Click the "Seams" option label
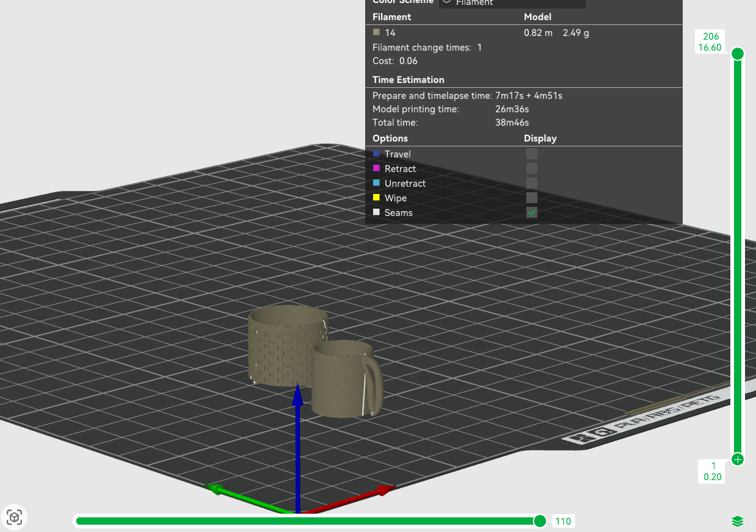 pos(399,212)
